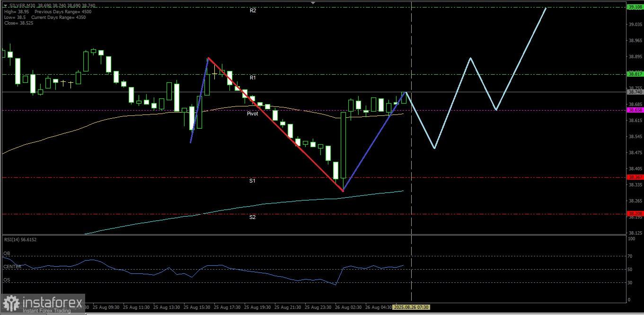644x315 pixels.
Task: Click the 25 Aug 15:30 time label
Action: (197, 307)
